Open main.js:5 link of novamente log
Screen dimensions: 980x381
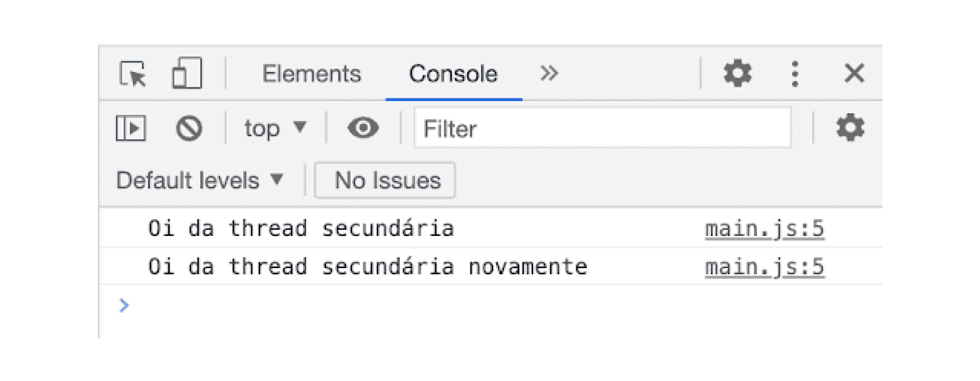coord(764,267)
